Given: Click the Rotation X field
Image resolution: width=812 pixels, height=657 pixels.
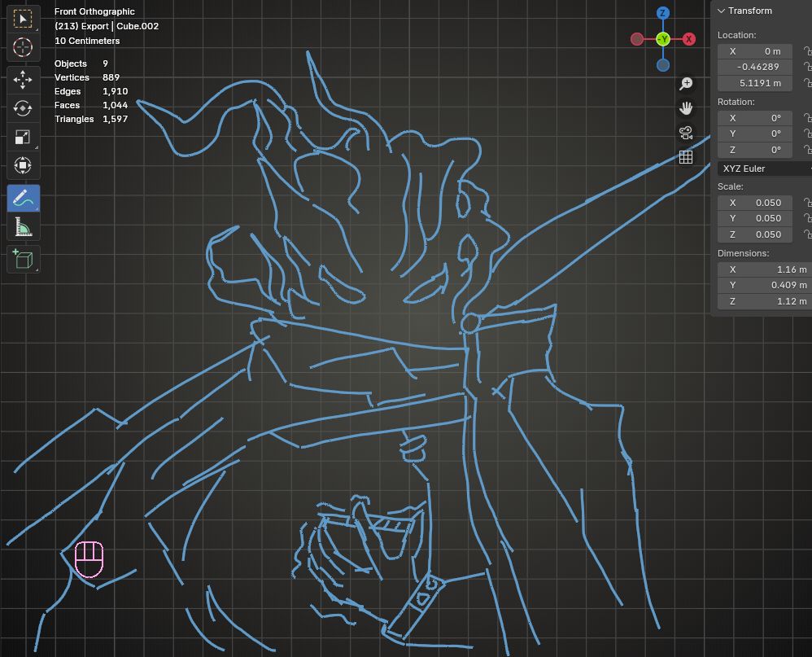Looking at the screenshot, I should point(755,118).
